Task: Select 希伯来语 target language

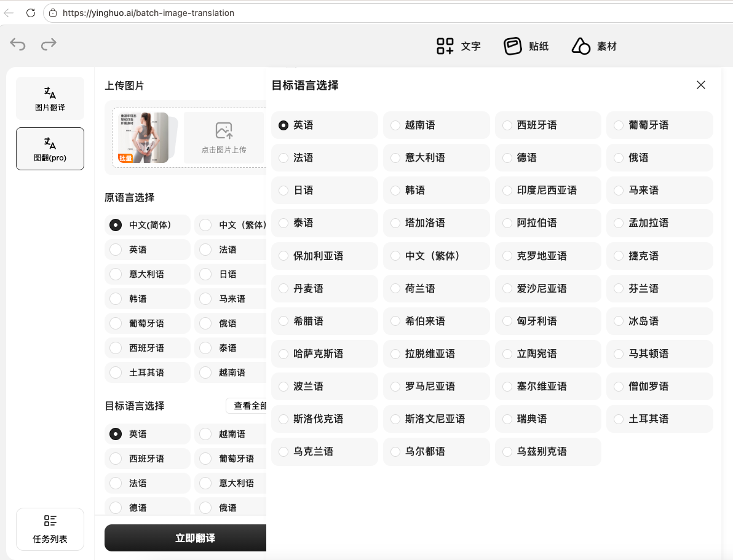Action: pos(436,321)
